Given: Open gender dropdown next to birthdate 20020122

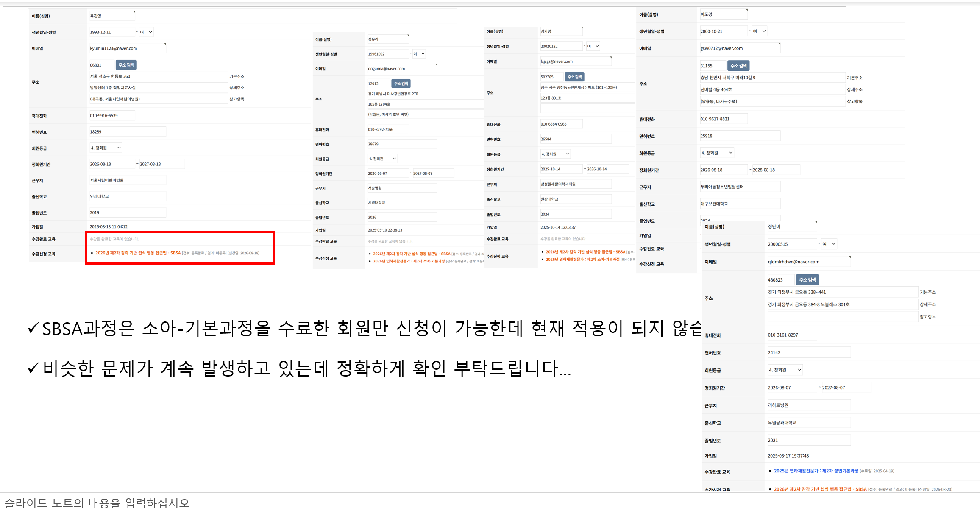Looking at the screenshot, I should (x=593, y=46).
